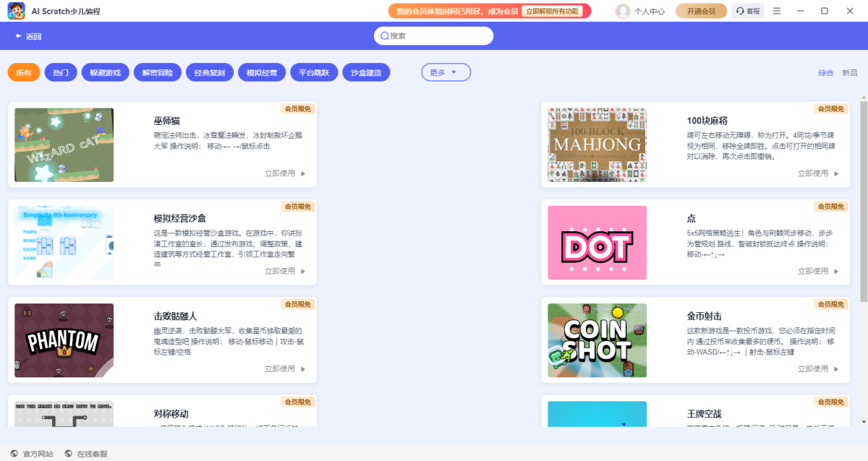
Task: Click the search magnifier icon
Action: [x=383, y=36]
